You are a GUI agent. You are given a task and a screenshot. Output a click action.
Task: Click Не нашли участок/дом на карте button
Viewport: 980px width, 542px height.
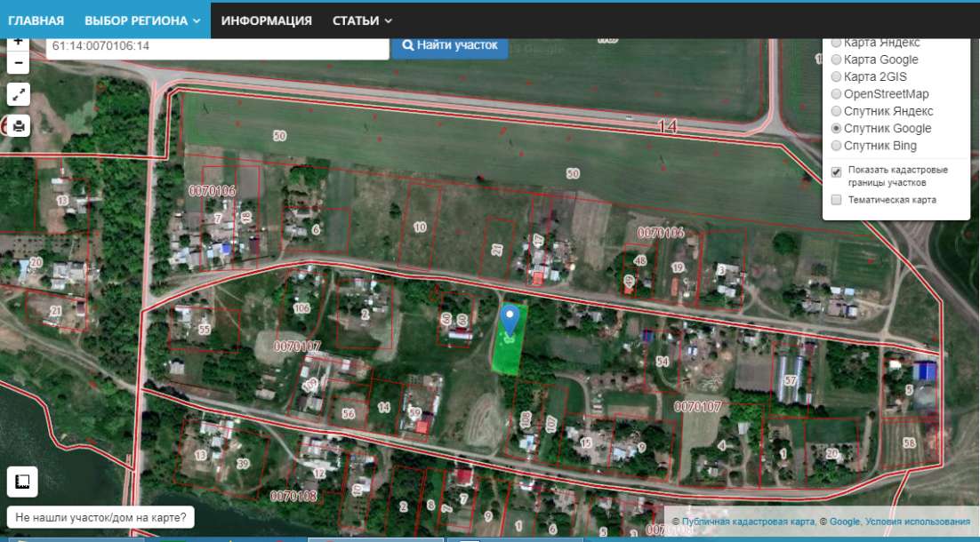[x=101, y=516]
